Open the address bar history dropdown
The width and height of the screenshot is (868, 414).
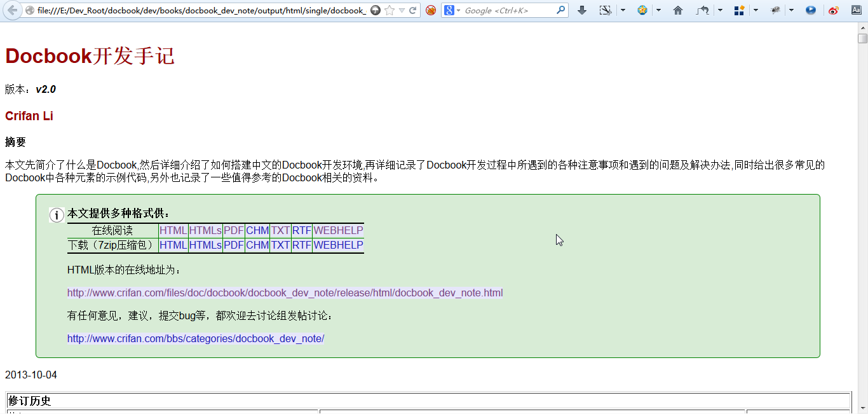click(x=402, y=10)
